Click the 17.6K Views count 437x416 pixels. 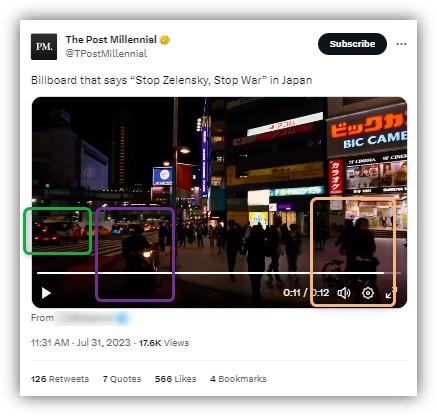tap(164, 343)
